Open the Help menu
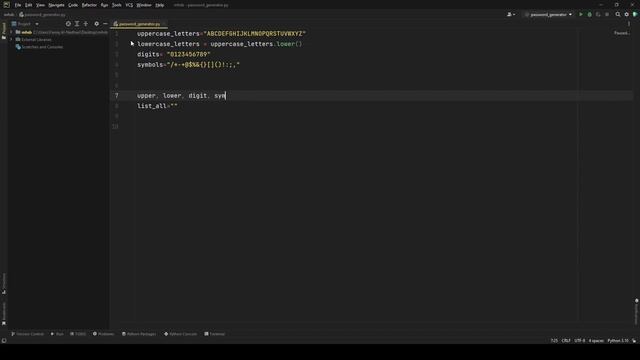Viewport: 640px width, 360px height. [160, 5]
